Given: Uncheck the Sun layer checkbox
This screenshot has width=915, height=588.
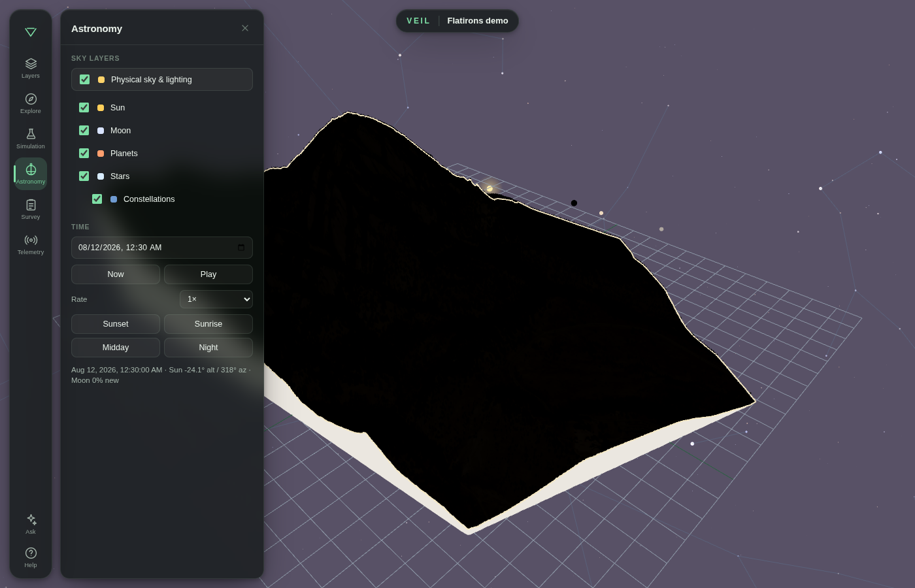Looking at the screenshot, I should pos(84,108).
